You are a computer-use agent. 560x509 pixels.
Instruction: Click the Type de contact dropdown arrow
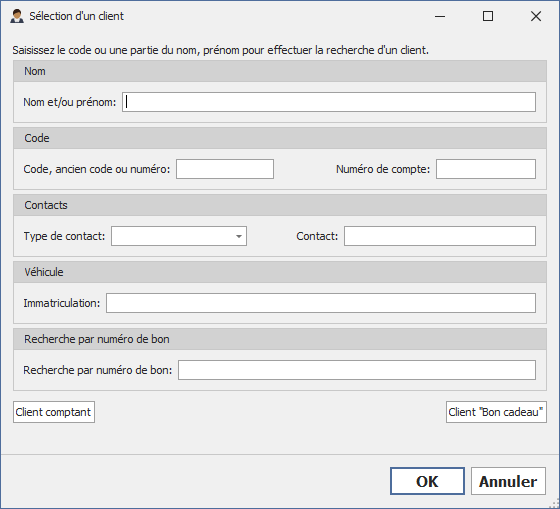click(239, 236)
